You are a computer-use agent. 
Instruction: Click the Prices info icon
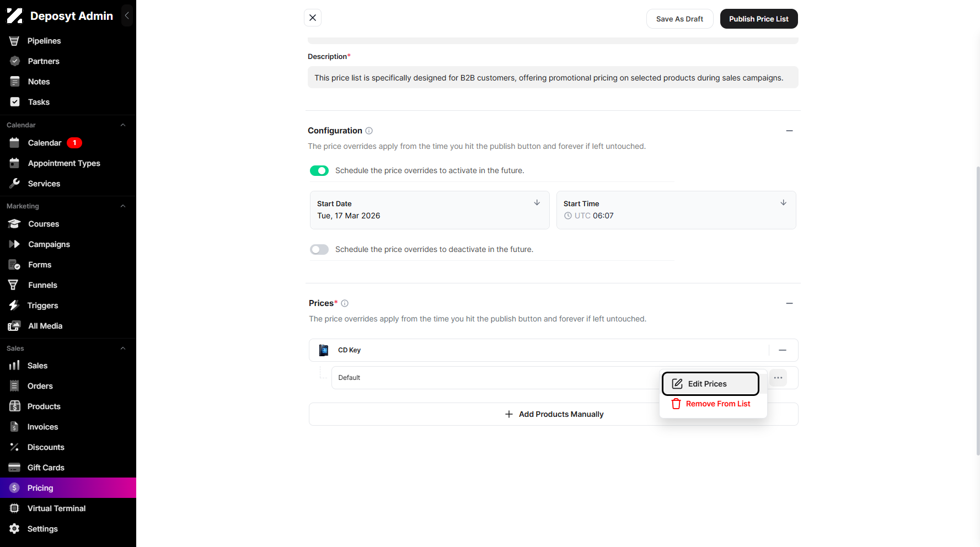pyautogui.click(x=345, y=303)
